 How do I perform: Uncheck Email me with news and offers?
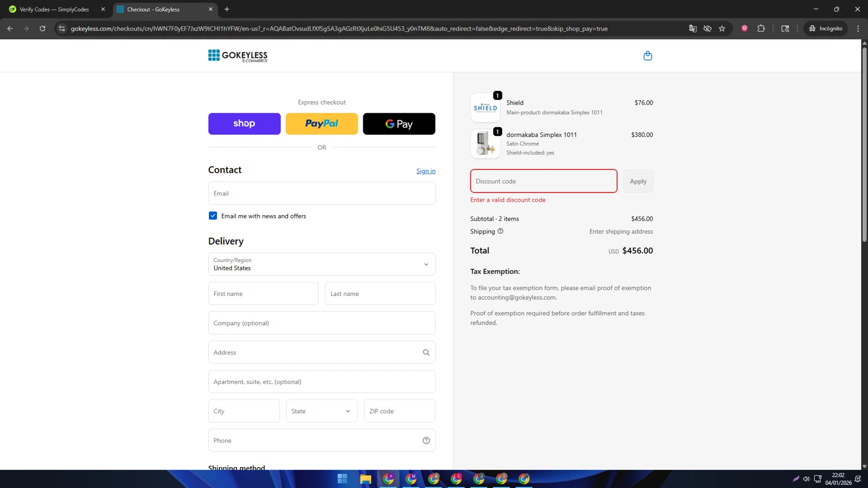point(213,216)
